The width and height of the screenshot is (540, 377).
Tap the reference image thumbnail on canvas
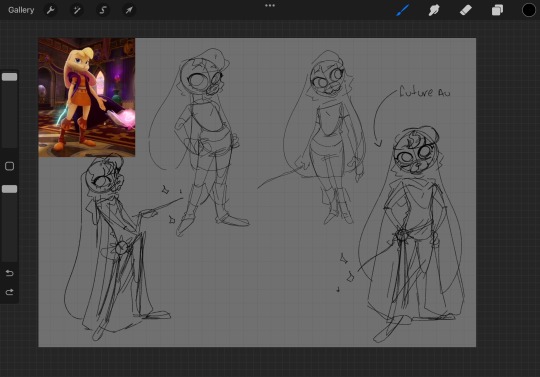tap(86, 97)
